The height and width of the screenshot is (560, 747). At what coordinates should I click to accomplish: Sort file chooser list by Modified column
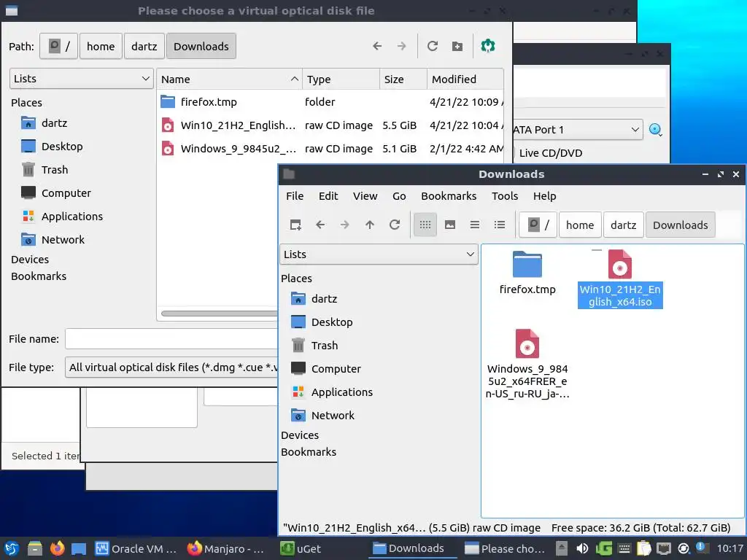click(465, 79)
